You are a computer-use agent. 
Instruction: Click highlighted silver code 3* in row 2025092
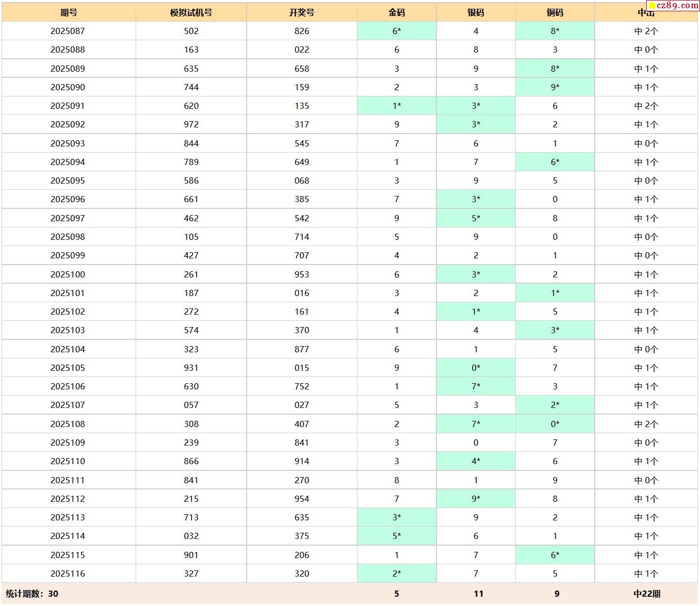click(476, 124)
